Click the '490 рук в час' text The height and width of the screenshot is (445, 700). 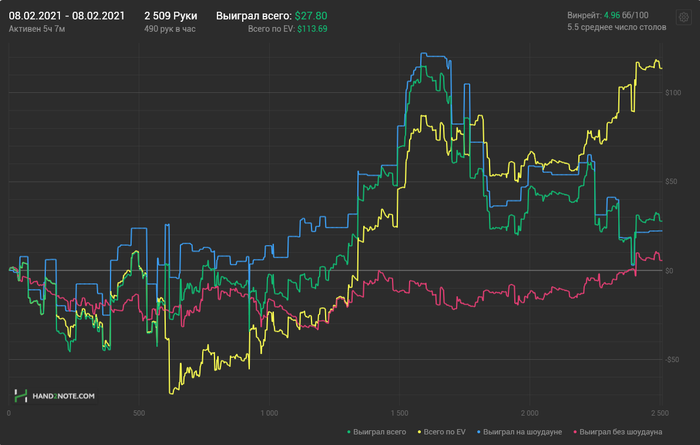[170, 29]
